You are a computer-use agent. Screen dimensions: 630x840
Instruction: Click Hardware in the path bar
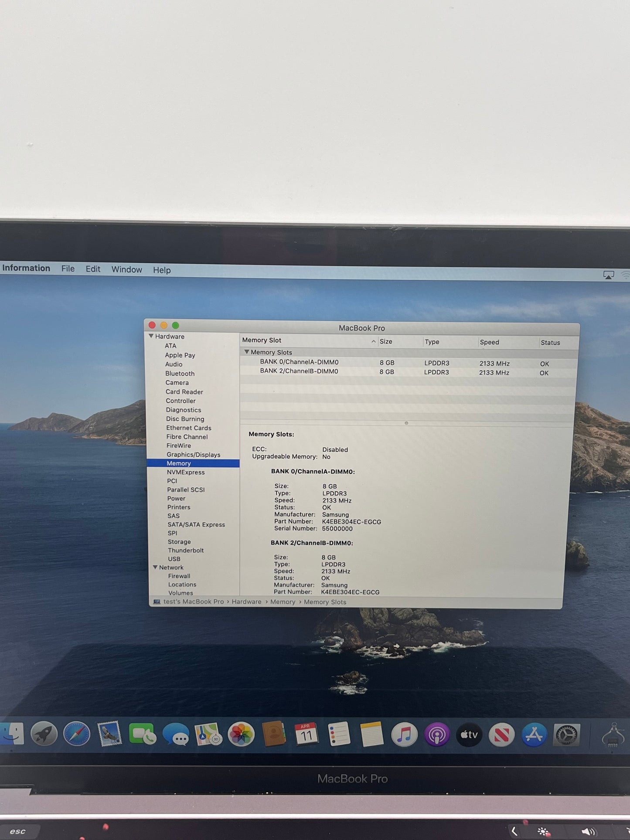pos(247,602)
